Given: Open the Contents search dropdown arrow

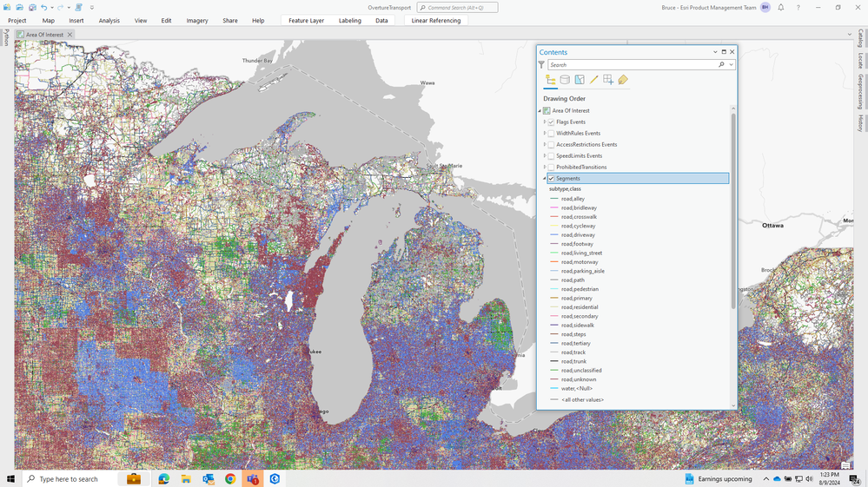Looking at the screenshot, I should click(x=731, y=65).
